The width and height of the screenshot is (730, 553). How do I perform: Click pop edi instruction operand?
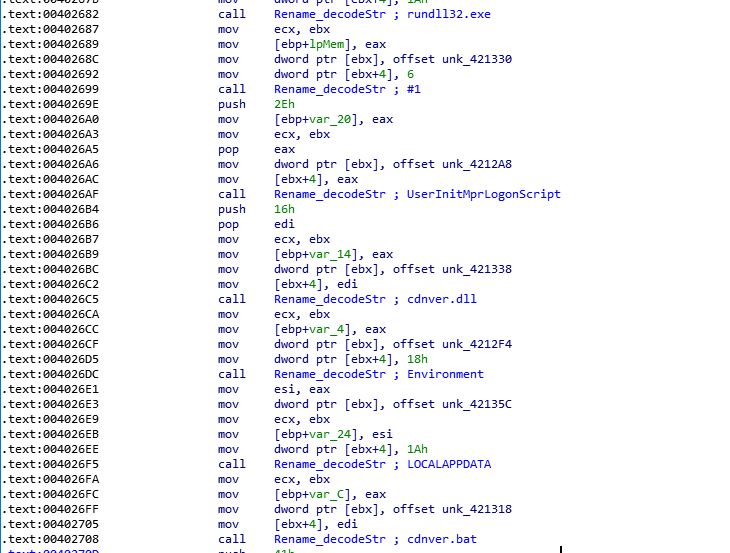click(x=284, y=224)
